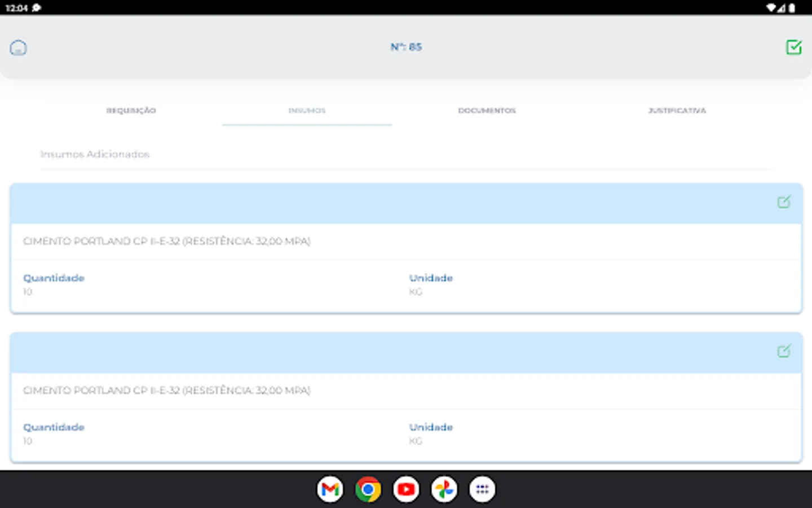Click the Unidade label in second card
Screen dimensions: 812x508
(x=431, y=427)
